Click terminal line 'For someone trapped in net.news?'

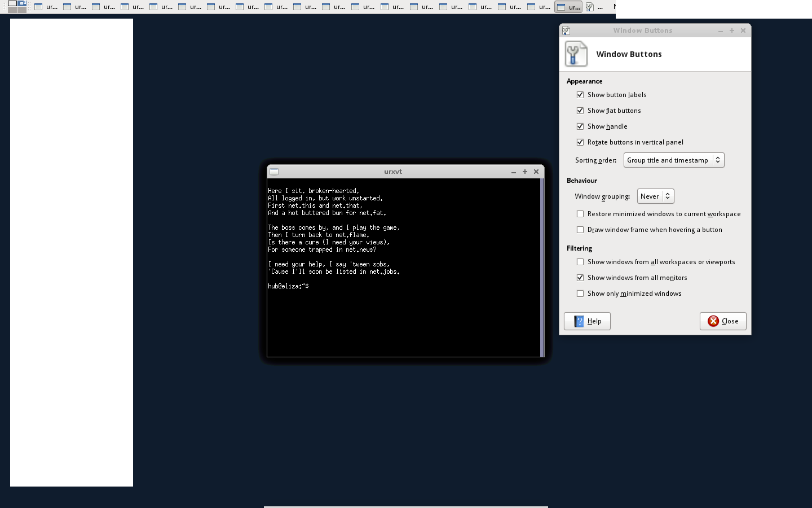pos(322,249)
